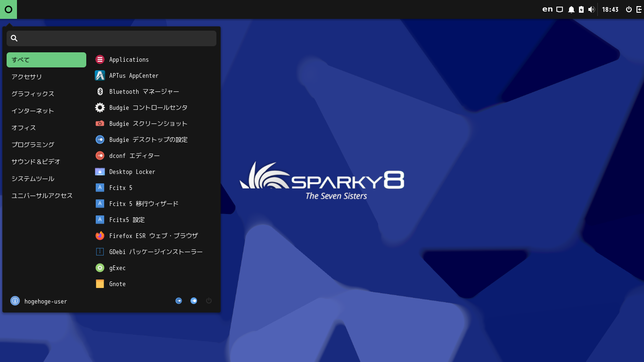Choose the プログラミング category
This screenshot has height=362, width=644.
click(x=46, y=145)
